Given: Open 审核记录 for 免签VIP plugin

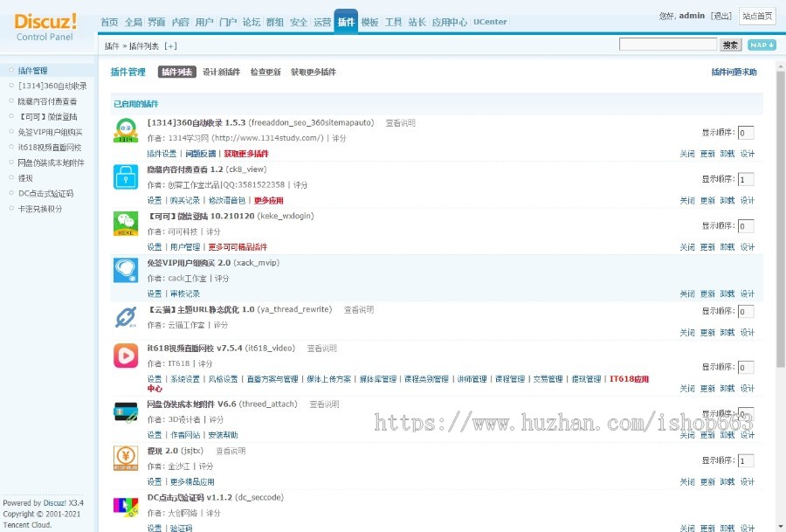Looking at the screenshot, I should pyautogui.click(x=185, y=294).
